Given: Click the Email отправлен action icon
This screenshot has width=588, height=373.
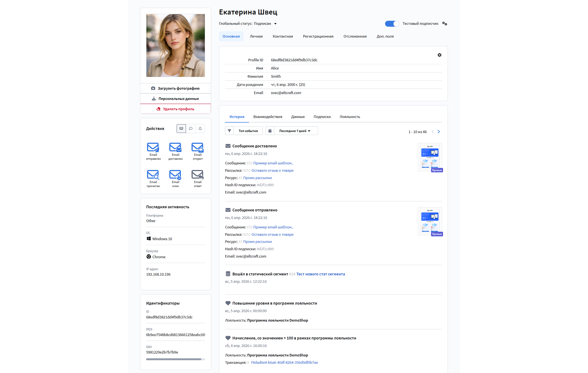Looking at the screenshot, I should (x=153, y=147).
